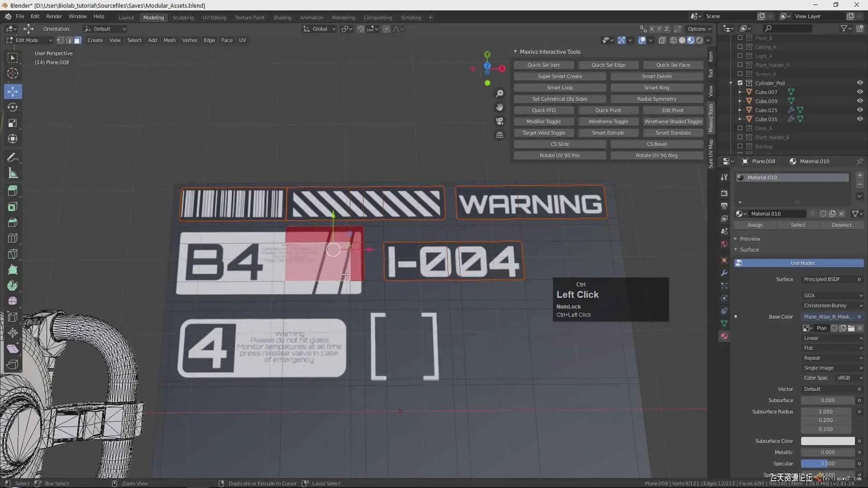
Task: Click the Smart Extrude button
Action: click(608, 133)
